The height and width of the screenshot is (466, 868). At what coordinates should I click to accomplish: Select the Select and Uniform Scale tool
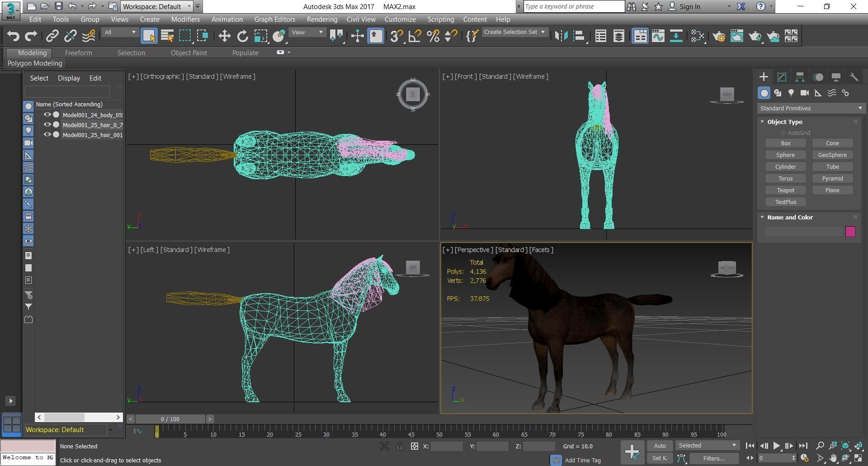coord(260,36)
